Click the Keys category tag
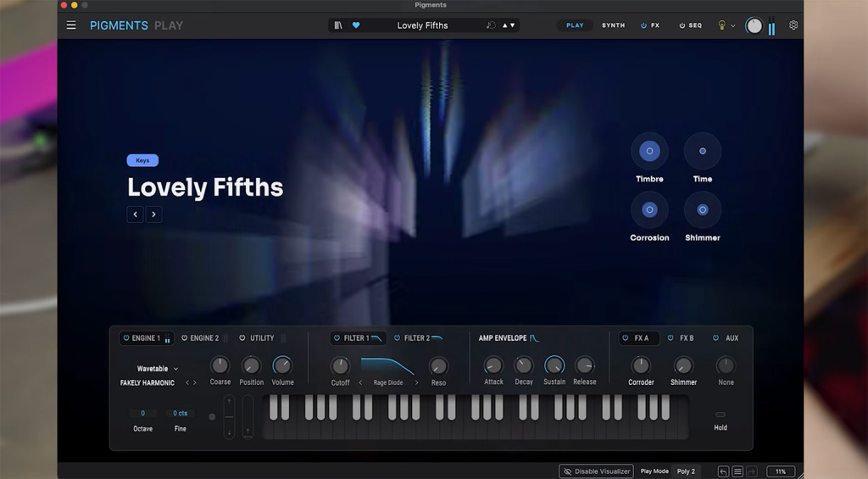 point(142,160)
